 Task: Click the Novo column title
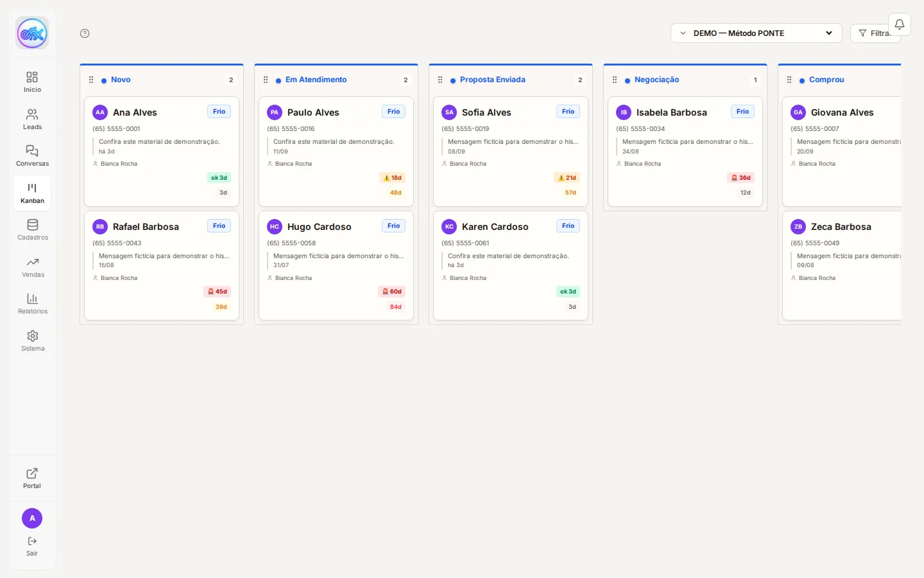[x=121, y=80]
